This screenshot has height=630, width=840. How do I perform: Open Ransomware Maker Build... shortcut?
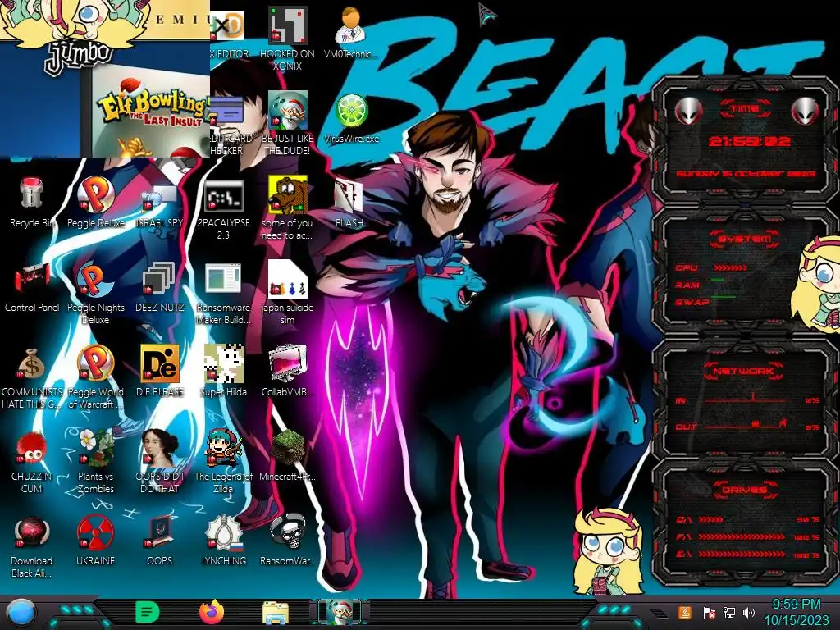[x=223, y=279]
